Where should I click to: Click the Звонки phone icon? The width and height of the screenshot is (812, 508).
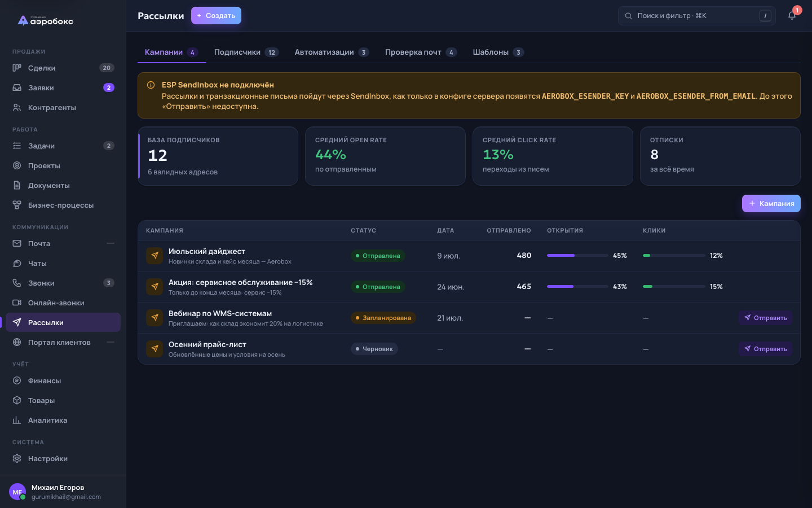click(17, 283)
